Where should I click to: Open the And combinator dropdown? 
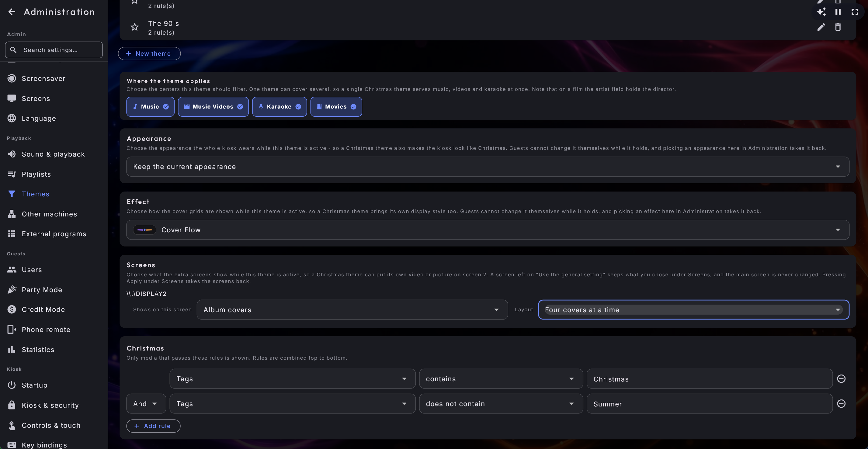[x=146, y=403]
